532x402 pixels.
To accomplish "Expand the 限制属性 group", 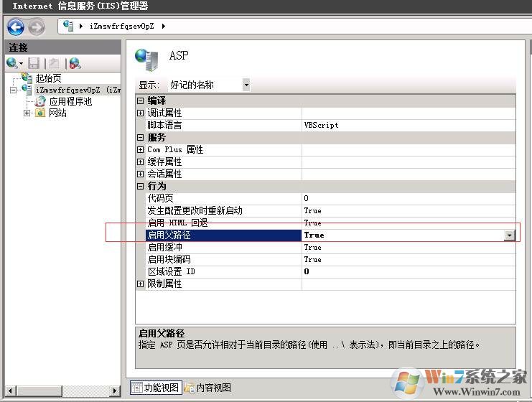I will point(140,284).
